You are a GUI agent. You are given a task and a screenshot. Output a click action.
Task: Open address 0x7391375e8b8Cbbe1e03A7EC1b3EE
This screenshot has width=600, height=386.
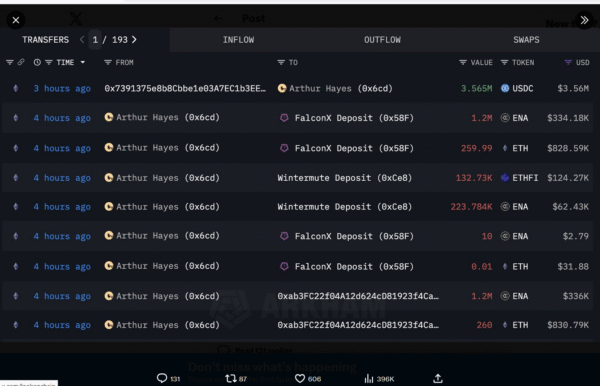click(x=185, y=89)
